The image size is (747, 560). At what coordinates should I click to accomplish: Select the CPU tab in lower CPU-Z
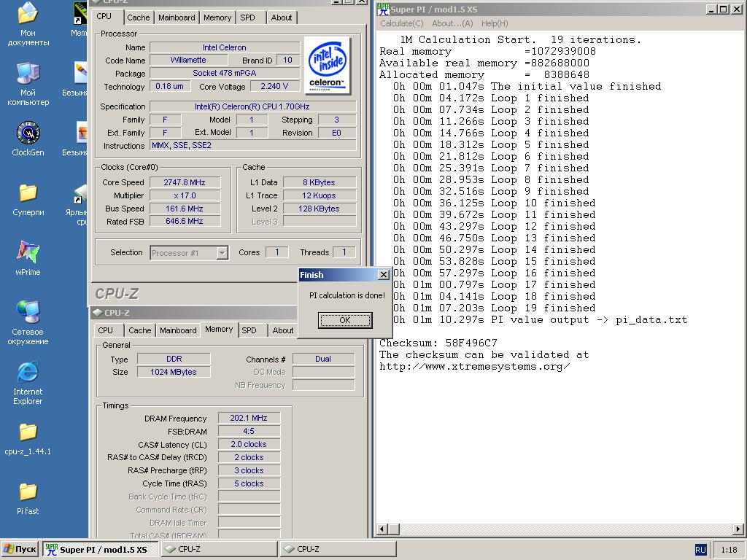pos(106,330)
